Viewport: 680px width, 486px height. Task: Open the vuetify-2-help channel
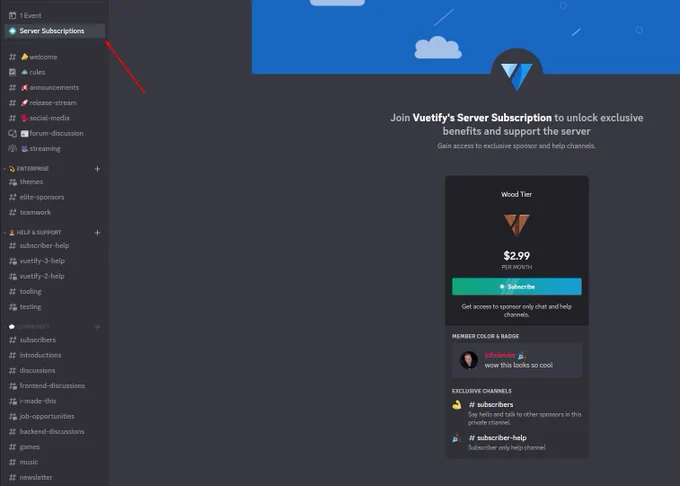[54, 276]
